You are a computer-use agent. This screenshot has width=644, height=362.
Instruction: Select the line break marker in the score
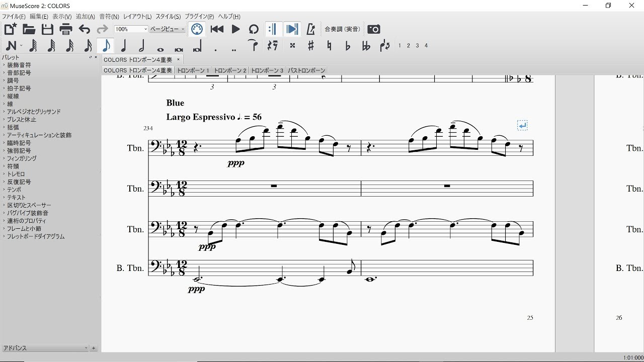coord(522,125)
